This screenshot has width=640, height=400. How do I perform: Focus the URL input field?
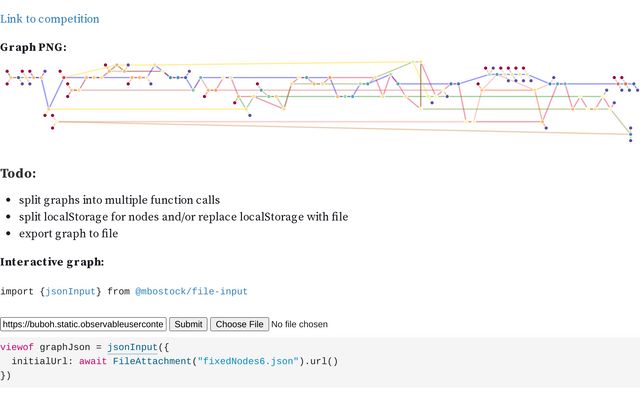click(x=83, y=324)
